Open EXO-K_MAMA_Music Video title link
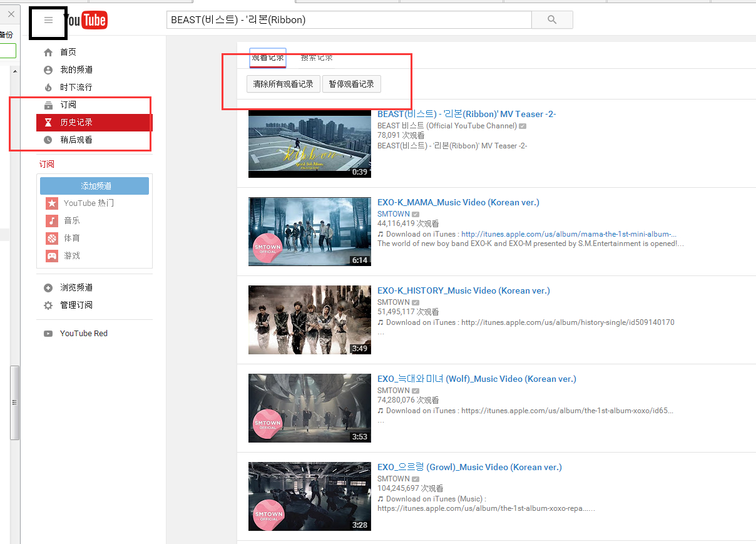Screen dimensions: 756x544 click(458, 202)
